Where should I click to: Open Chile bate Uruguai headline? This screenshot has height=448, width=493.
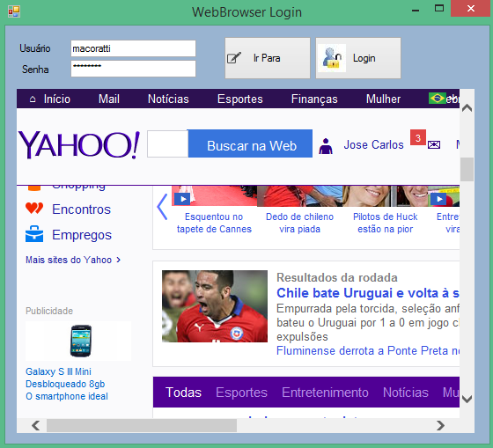(x=368, y=293)
